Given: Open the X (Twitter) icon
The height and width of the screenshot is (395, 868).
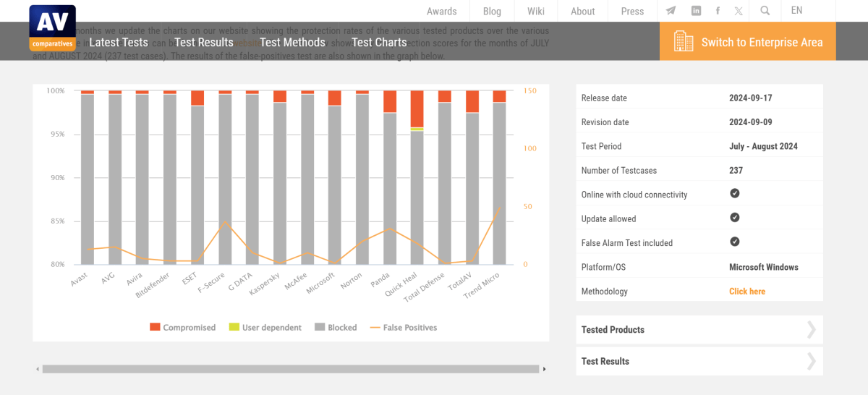Looking at the screenshot, I should click(739, 11).
